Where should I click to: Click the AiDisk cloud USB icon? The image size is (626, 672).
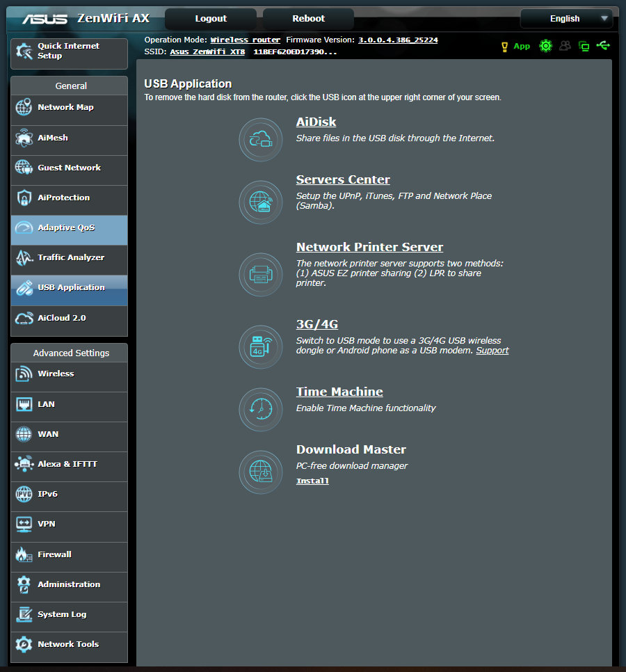click(x=261, y=139)
